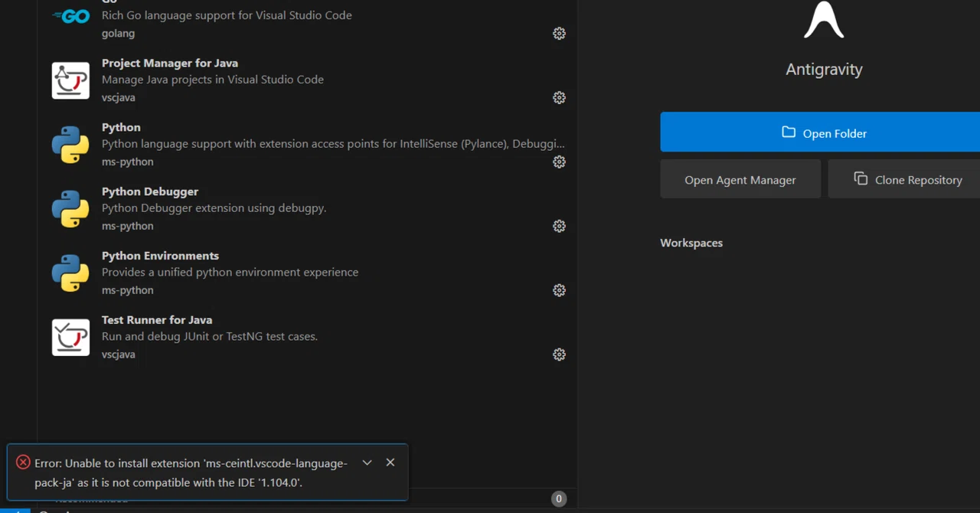Click the Python language support description text

(333, 144)
